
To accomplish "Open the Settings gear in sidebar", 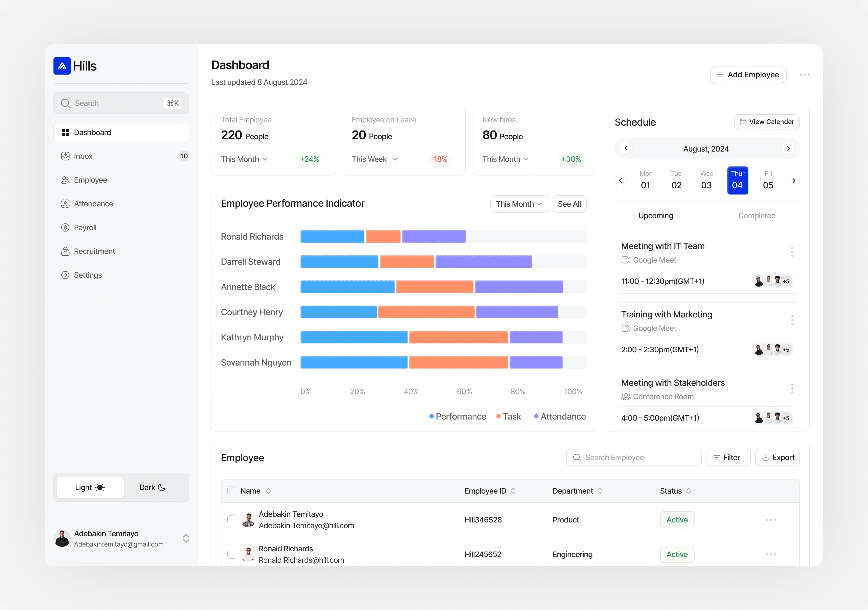I will (x=65, y=275).
